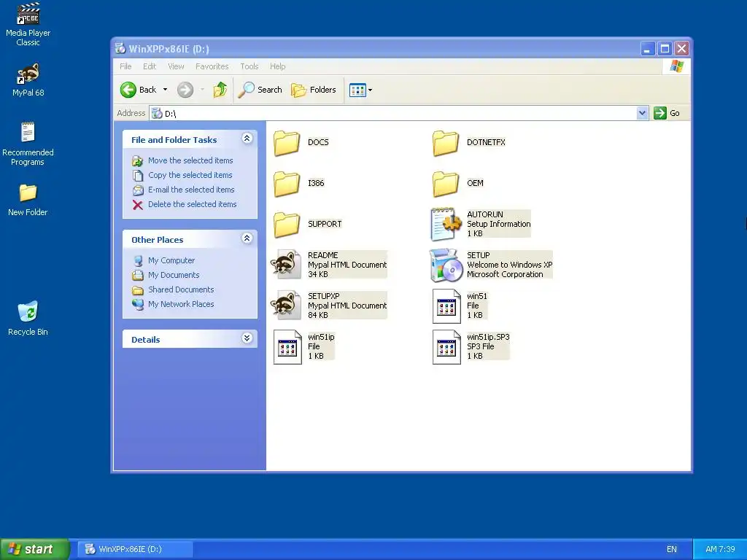
Task: Select the AUTORUN setup information icon
Action: coord(446,224)
